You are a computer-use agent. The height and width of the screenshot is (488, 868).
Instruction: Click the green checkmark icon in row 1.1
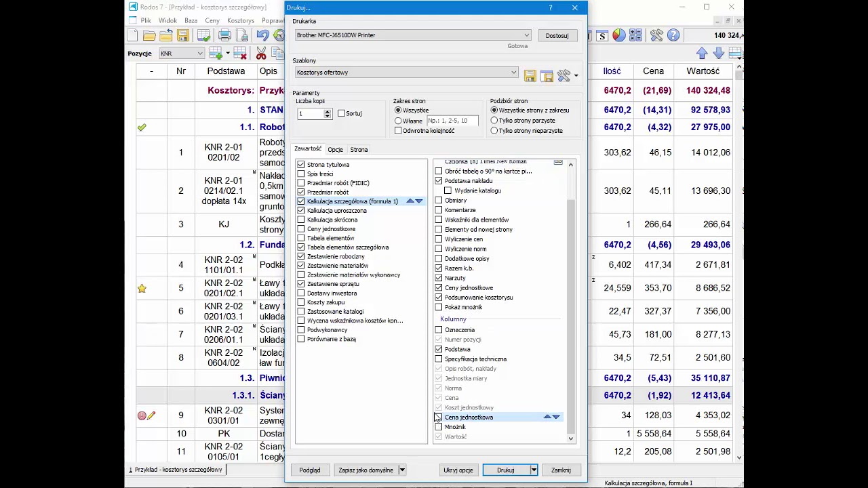(142, 127)
